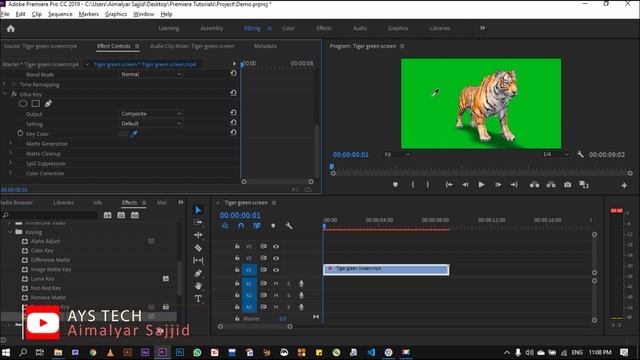Export frame with camera icon
Viewport: 640px width, 360px height.
pyautogui.click(x=568, y=185)
